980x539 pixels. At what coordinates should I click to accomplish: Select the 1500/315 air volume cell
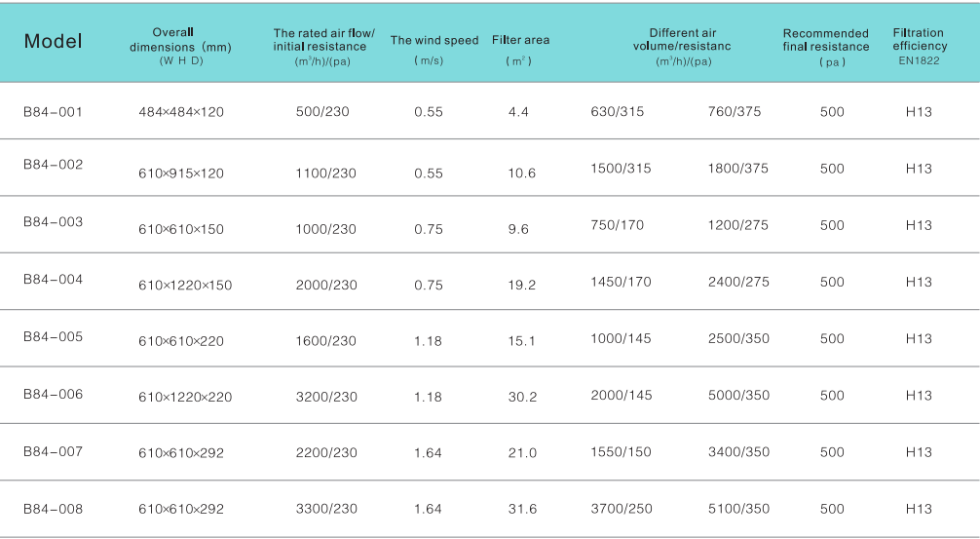(621, 169)
